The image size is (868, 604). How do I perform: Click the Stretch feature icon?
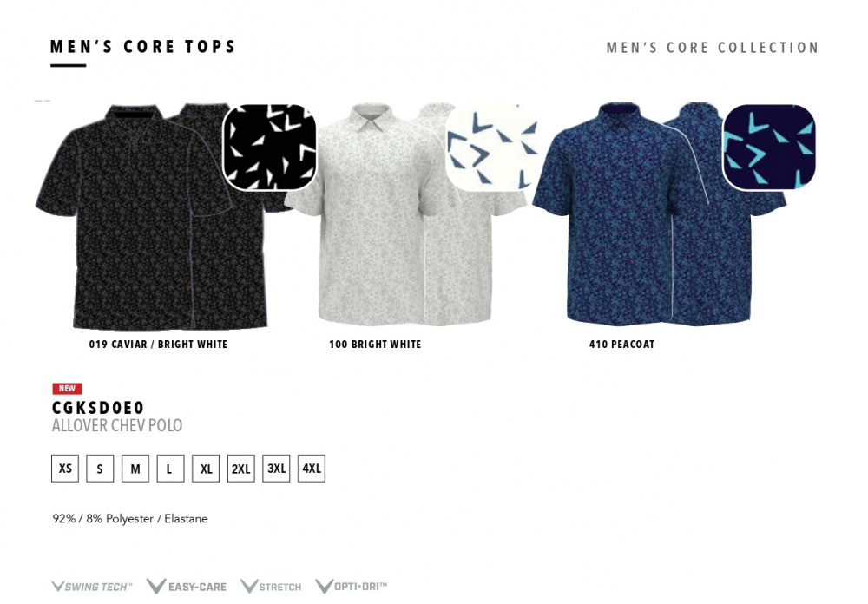pyautogui.click(x=271, y=586)
